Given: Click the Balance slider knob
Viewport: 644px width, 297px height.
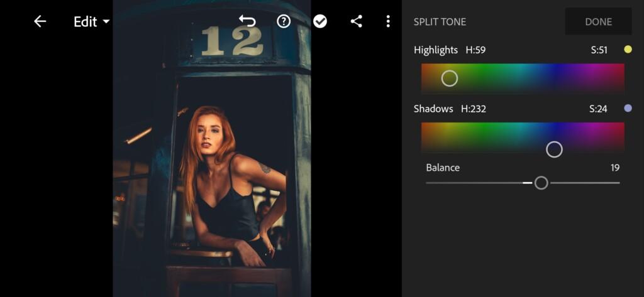Looking at the screenshot, I should tap(541, 183).
